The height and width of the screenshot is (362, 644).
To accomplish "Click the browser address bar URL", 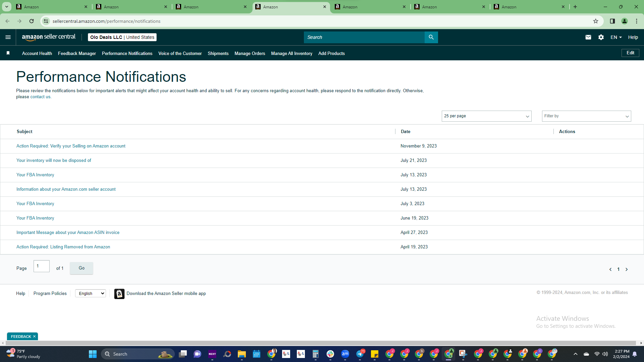I will click(106, 21).
